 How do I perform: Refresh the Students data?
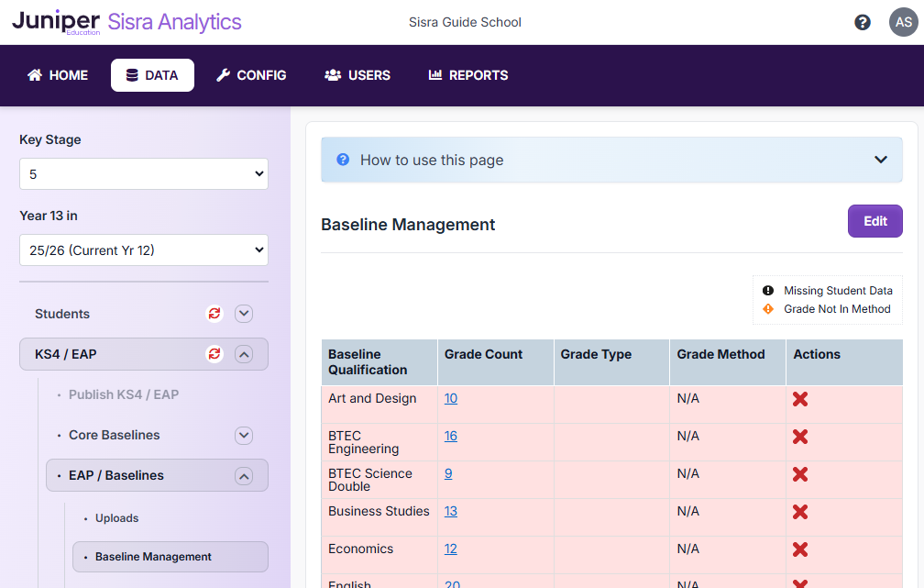[214, 313]
